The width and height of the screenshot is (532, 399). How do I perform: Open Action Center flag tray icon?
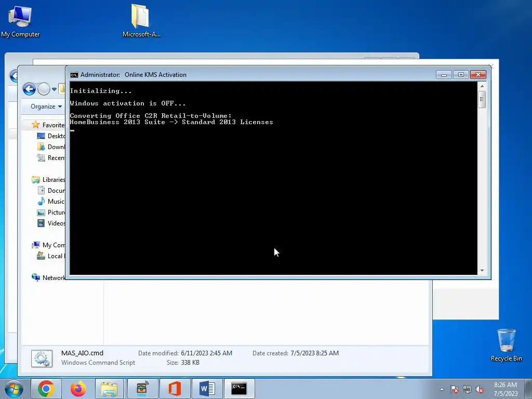(455, 389)
